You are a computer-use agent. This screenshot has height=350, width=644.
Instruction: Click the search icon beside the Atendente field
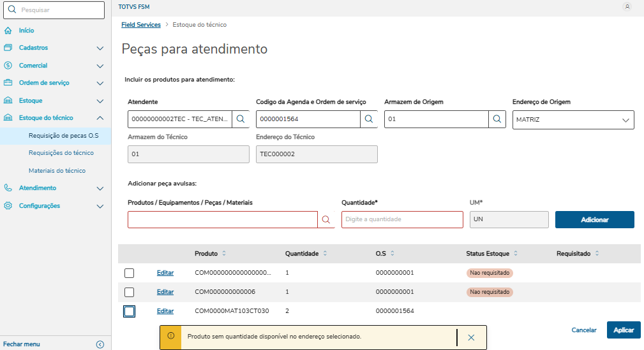[241, 119]
